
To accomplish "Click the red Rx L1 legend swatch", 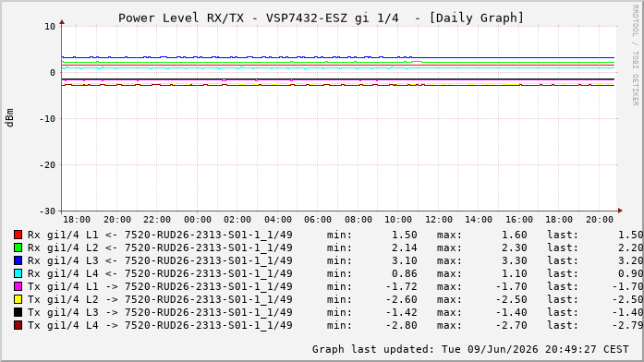I will [x=18, y=235].
